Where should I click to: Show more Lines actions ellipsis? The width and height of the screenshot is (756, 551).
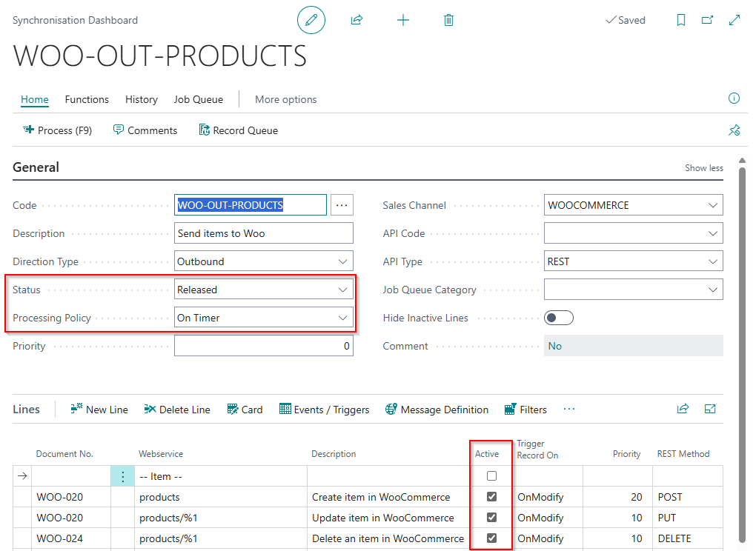click(x=569, y=409)
